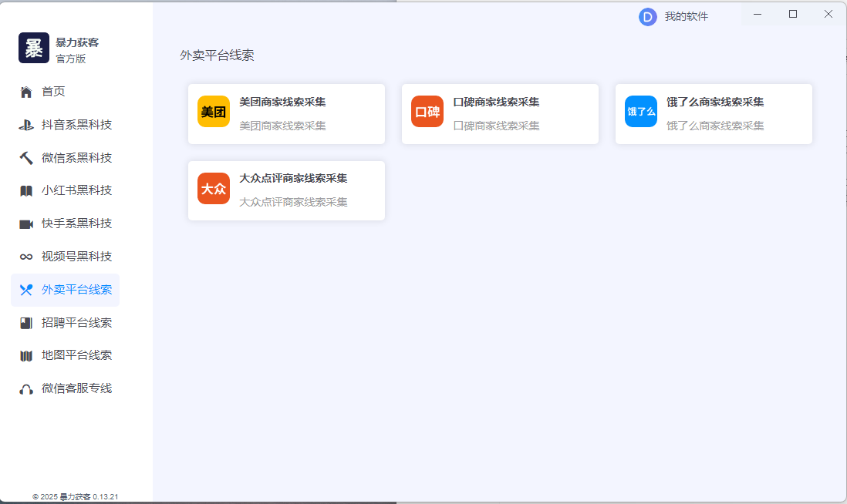Image resolution: width=847 pixels, height=504 pixels.
Task: Maximize the application window
Action: click(x=793, y=14)
